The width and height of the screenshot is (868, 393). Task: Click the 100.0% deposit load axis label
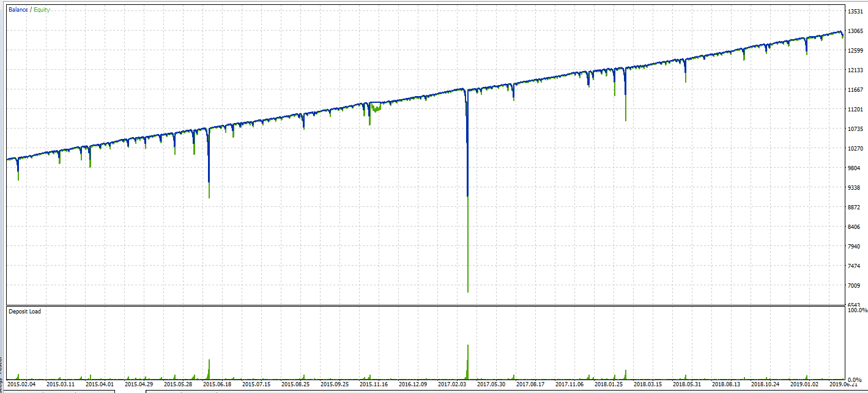856,310
